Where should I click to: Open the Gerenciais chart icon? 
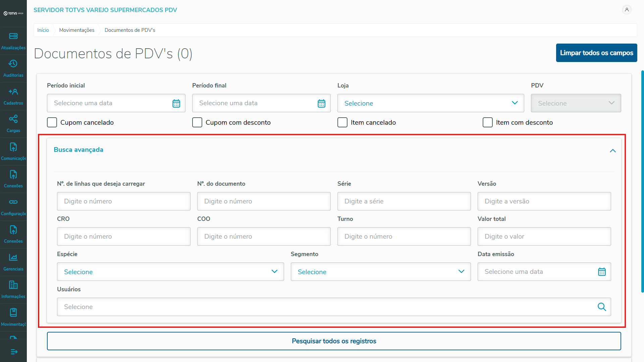(x=13, y=257)
